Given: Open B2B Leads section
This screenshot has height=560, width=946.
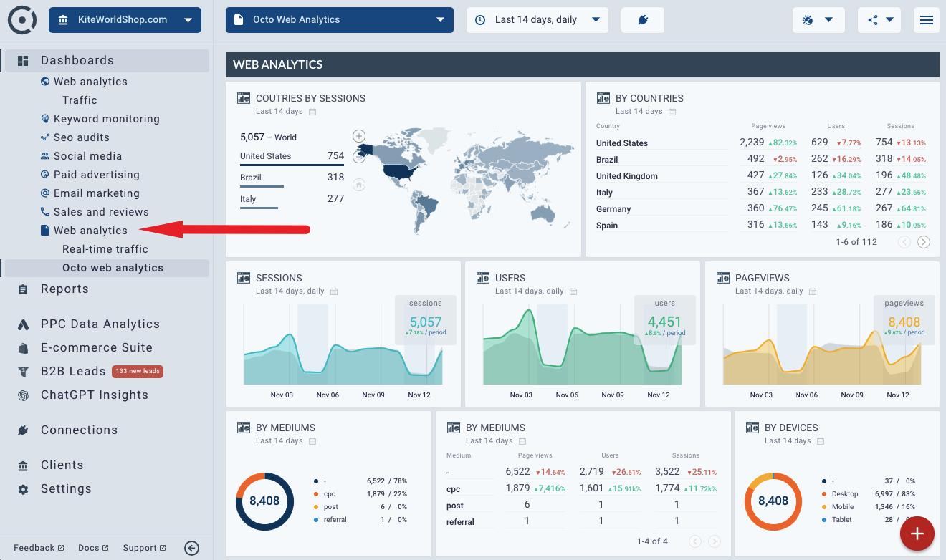Looking at the screenshot, I should click(x=73, y=372).
